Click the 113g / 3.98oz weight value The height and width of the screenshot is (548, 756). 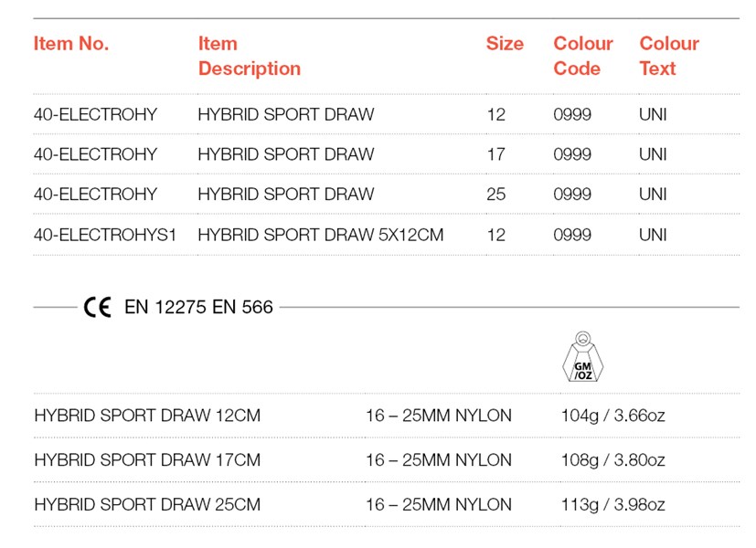click(x=612, y=505)
